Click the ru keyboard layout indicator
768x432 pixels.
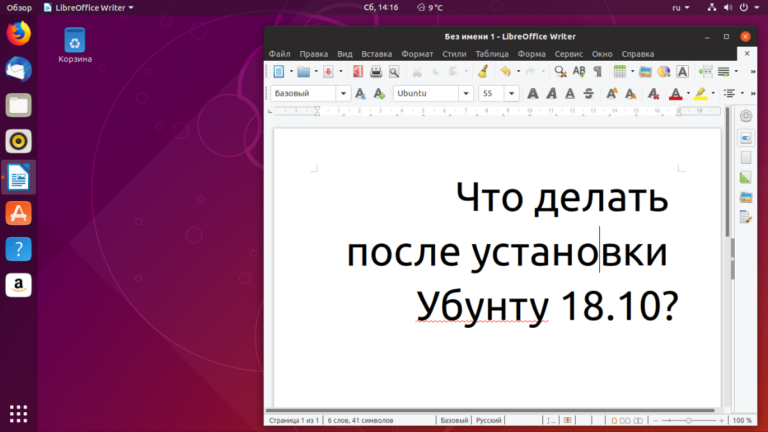tap(681, 7)
